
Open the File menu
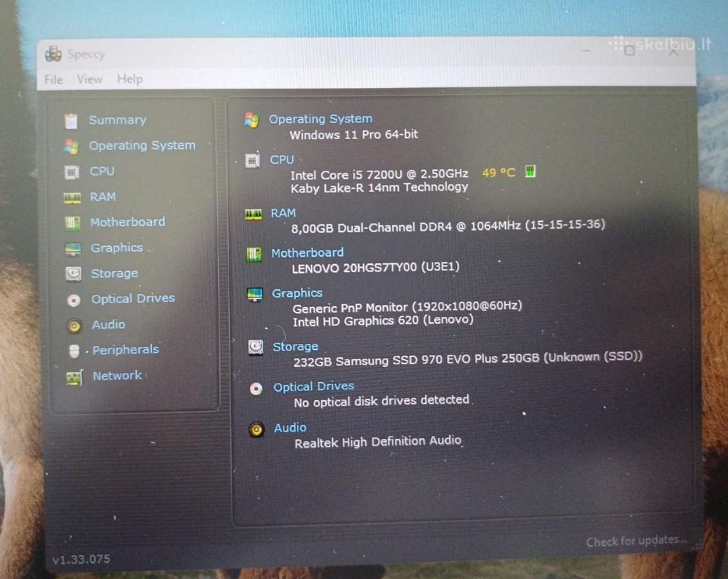53,80
